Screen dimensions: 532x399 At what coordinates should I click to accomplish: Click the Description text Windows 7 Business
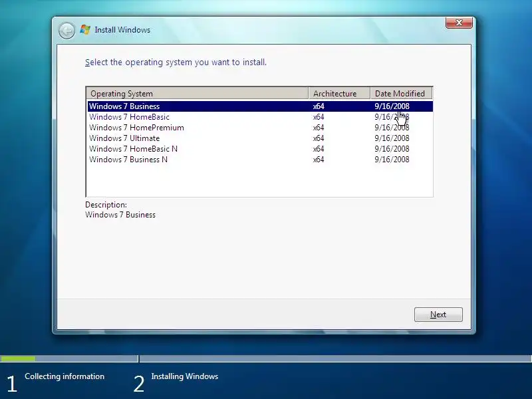[x=120, y=215]
